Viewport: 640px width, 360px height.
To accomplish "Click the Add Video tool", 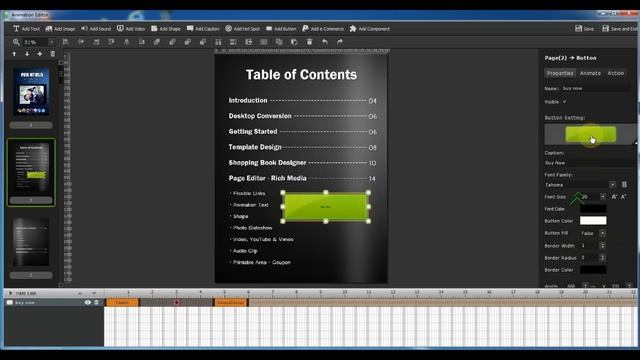I will coord(131,29).
